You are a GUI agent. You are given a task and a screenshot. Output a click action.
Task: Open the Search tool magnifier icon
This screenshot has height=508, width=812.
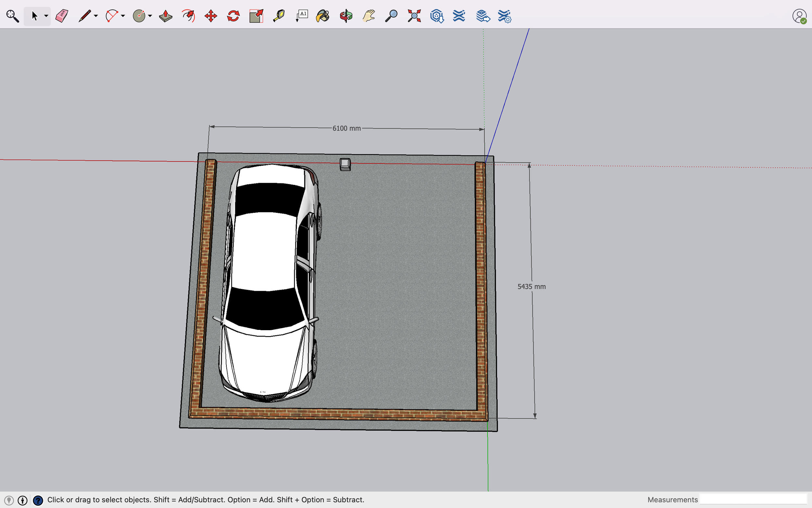click(x=12, y=16)
